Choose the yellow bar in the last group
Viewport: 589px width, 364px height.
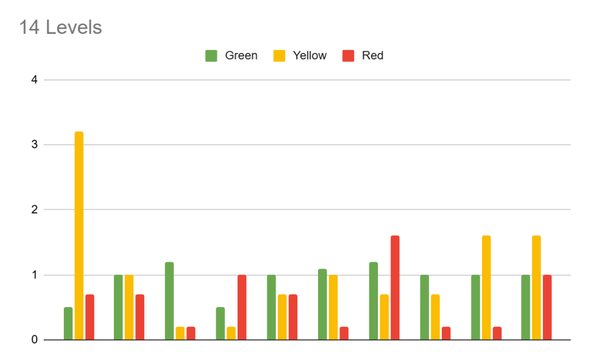click(536, 288)
